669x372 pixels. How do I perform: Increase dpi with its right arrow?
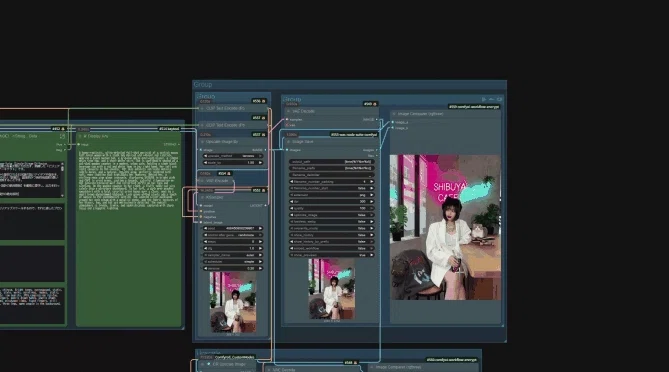tap(372, 202)
